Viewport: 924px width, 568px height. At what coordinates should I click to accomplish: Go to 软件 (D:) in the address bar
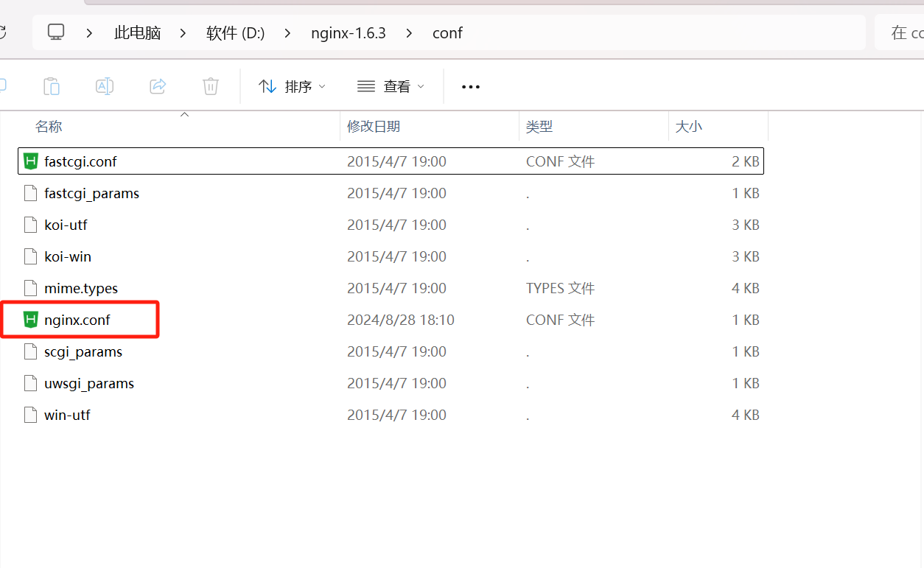236,33
